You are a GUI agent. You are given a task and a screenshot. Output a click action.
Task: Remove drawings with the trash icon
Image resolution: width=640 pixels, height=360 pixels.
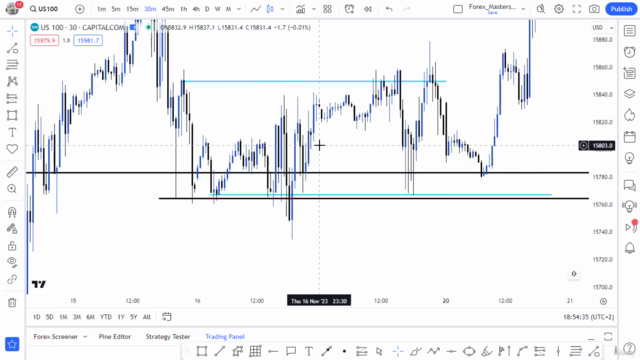[12, 302]
